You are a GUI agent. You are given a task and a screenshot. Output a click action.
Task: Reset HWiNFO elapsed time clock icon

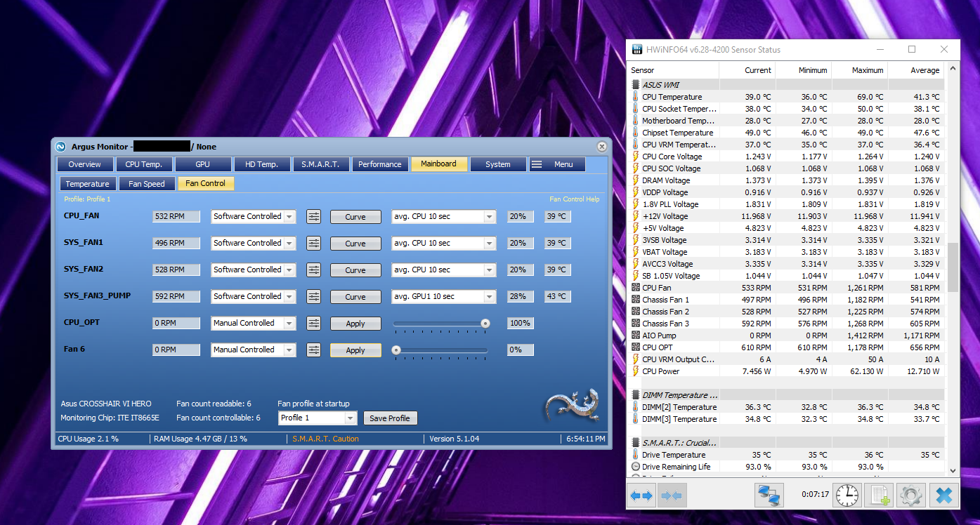click(x=847, y=496)
